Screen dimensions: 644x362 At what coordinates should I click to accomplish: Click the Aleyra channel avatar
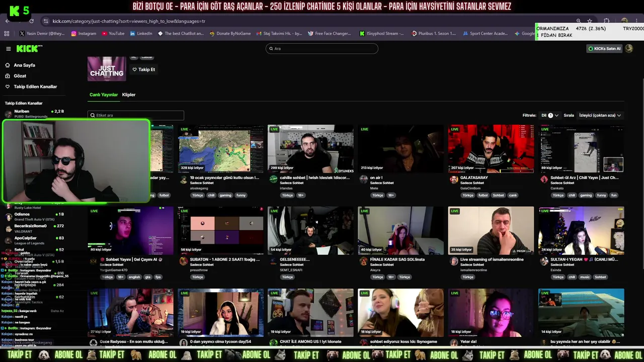pos(363,261)
